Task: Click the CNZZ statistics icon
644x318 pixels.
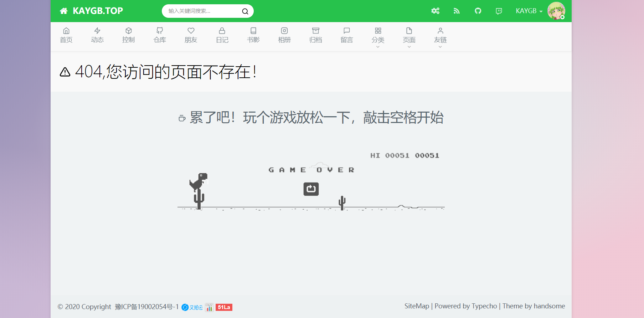Action: click(209, 307)
